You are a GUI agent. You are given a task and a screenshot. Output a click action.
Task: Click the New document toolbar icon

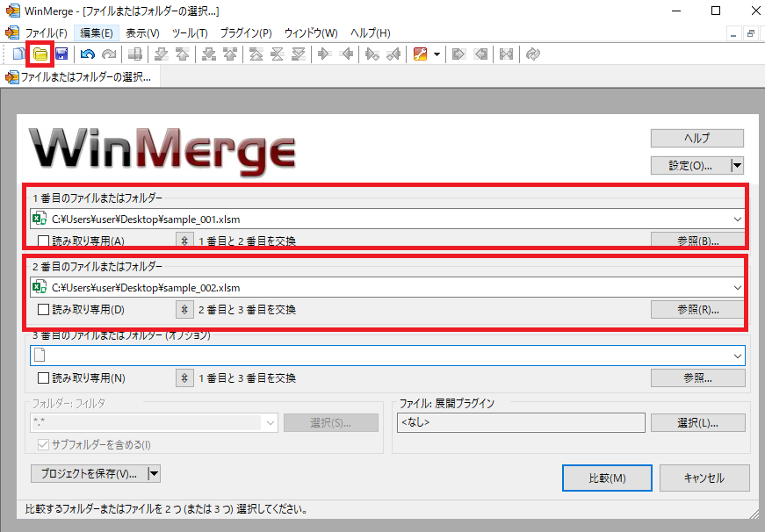point(18,54)
